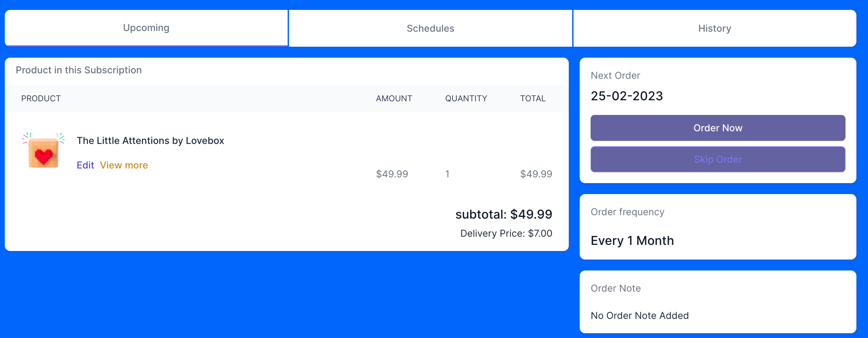Switch to the Schedules tab
The height and width of the screenshot is (338, 868).
pyautogui.click(x=430, y=28)
